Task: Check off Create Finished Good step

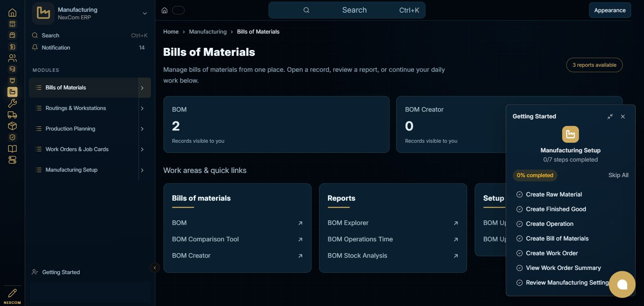Action: pos(519,209)
